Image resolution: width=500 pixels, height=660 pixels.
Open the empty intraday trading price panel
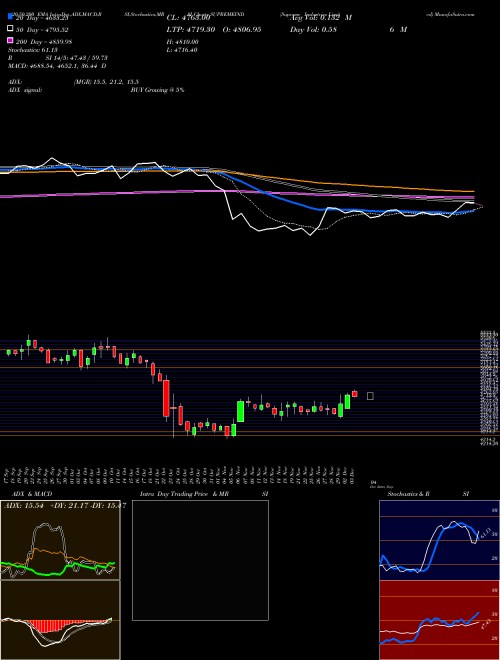point(200,560)
